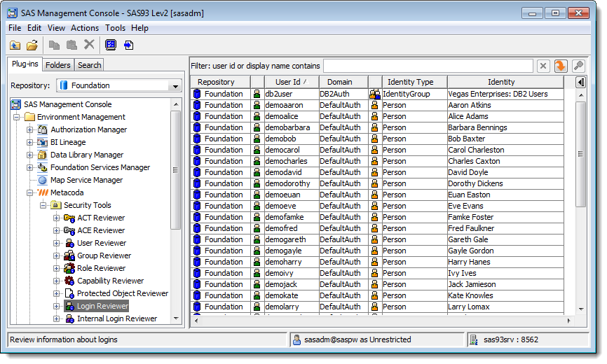Screen dimensions: 607x364
Task: Expand the User Reviewer node
Action: point(57,243)
